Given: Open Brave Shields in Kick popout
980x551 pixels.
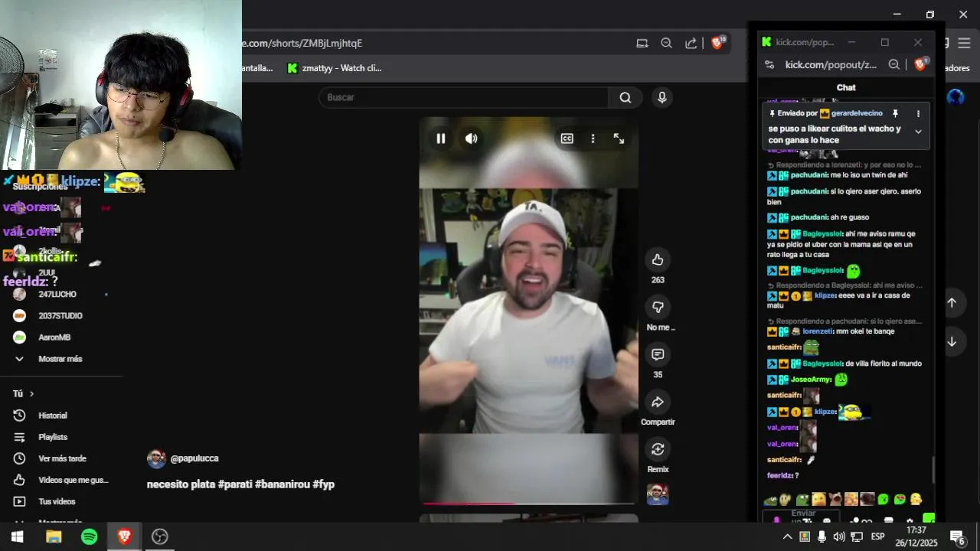Looking at the screenshot, I should [921, 64].
